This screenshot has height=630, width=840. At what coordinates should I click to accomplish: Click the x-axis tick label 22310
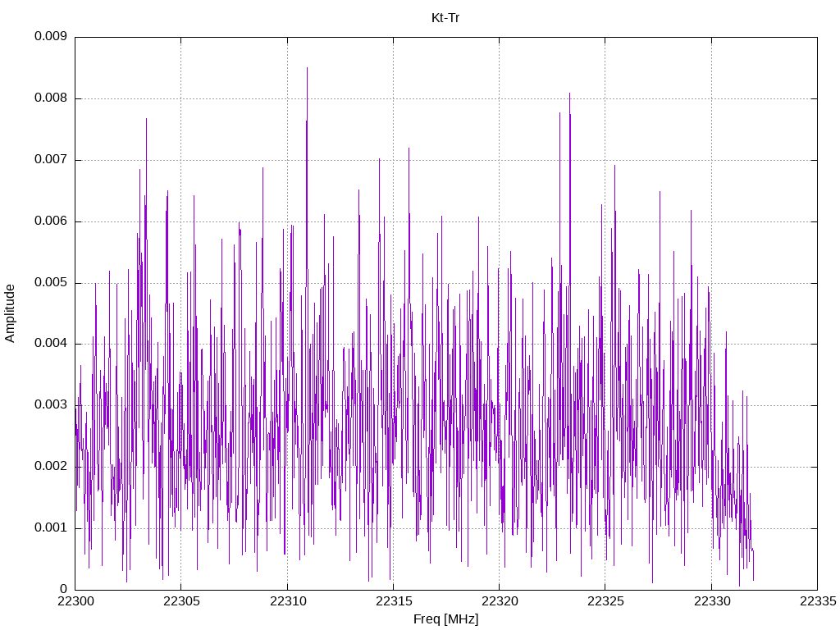(x=288, y=601)
